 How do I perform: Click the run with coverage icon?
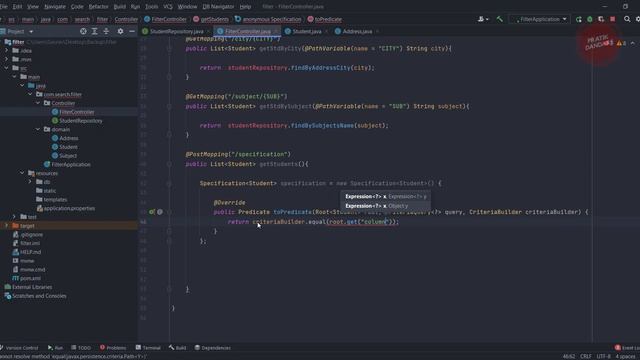(x=601, y=19)
